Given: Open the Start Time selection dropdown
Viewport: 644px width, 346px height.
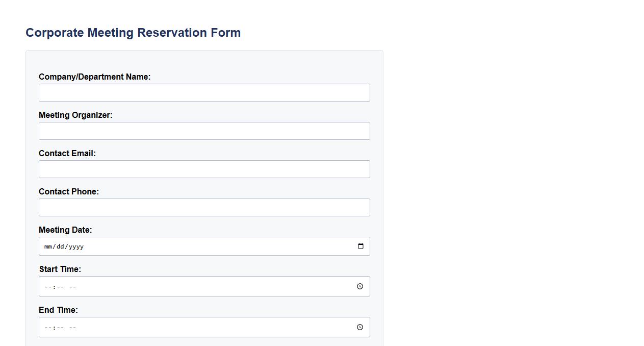Looking at the screenshot, I should (360, 286).
